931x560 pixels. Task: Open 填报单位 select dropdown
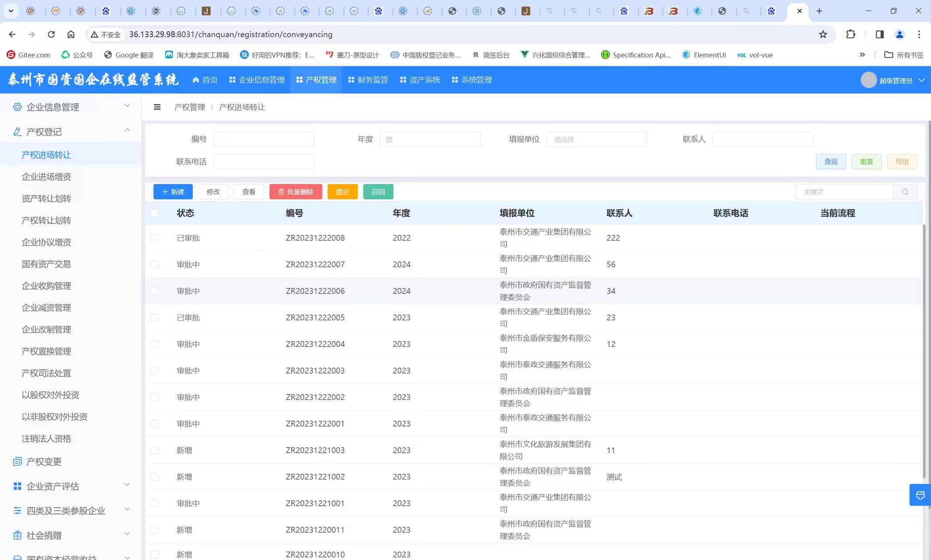596,139
